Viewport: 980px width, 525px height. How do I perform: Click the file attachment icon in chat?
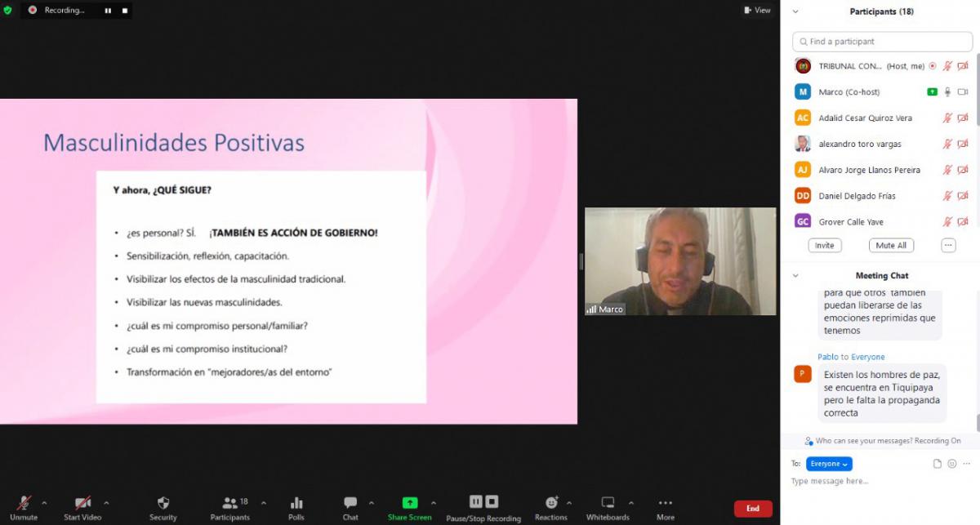pos(938,464)
